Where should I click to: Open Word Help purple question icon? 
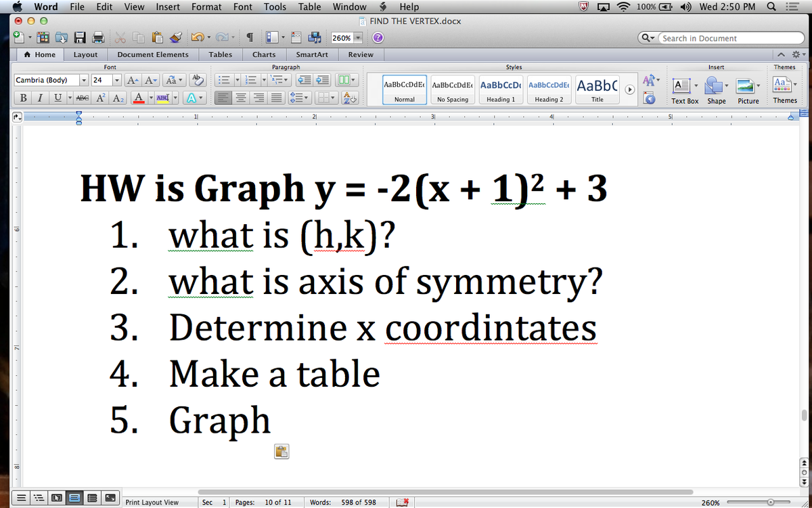(x=378, y=38)
